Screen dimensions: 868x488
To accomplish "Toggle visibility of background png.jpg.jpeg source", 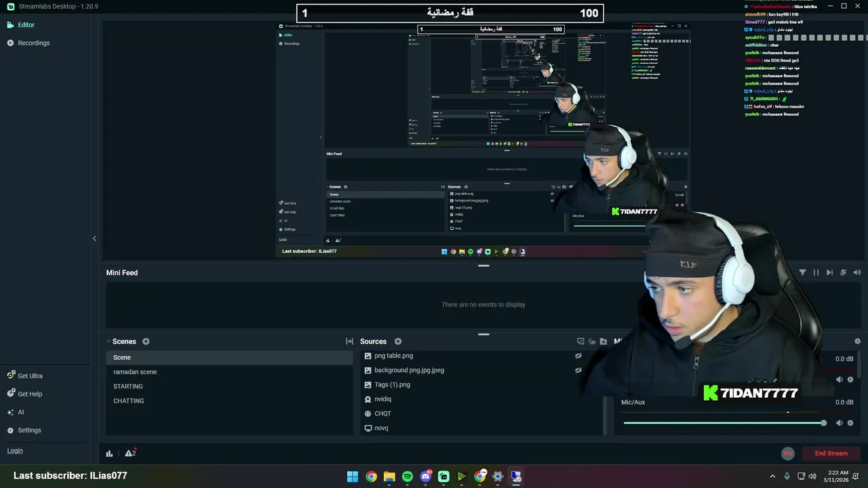I will 578,371.
